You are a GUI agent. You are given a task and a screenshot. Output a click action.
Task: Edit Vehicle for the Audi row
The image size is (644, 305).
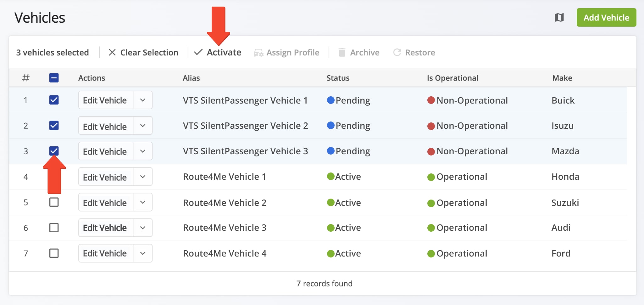click(106, 228)
